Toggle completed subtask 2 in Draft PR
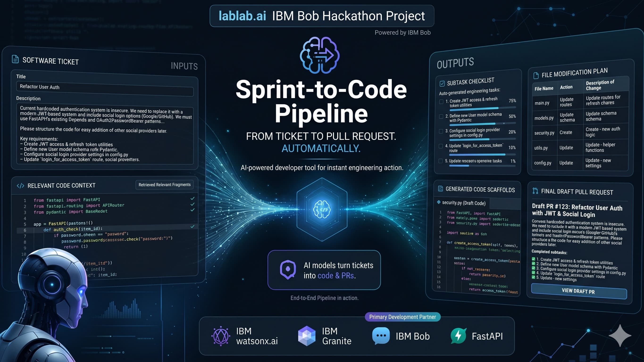 [x=534, y=263]
